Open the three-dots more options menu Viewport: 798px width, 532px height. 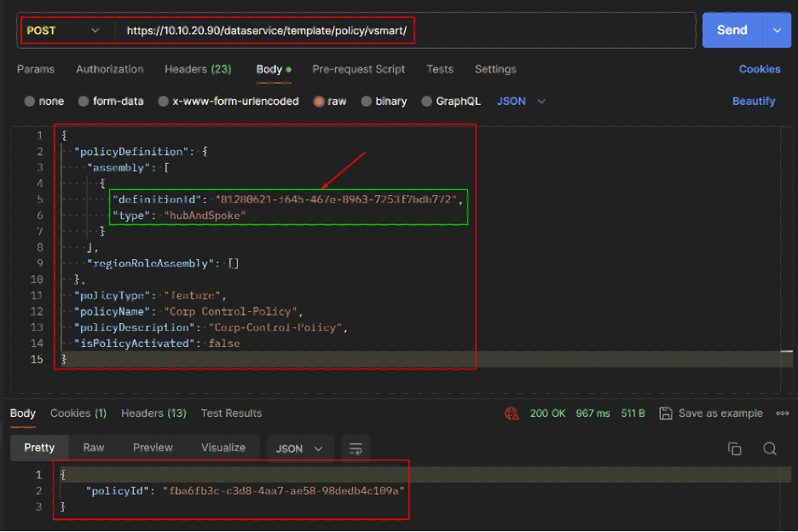tap(782, 413)
